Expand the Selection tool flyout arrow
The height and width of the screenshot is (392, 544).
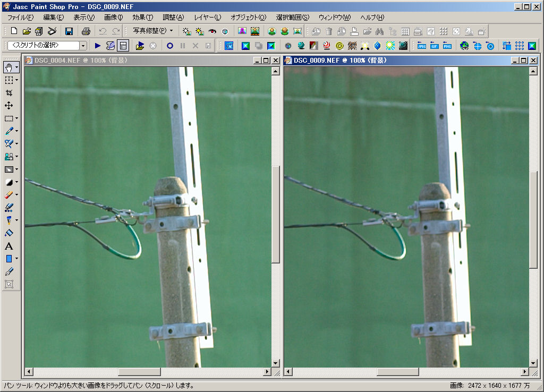click(16, 118)
